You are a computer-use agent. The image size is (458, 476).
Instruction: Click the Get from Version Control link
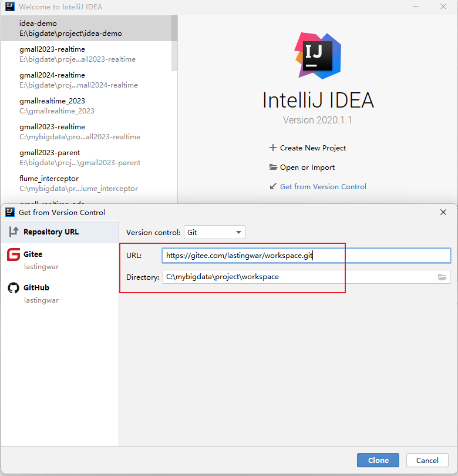coord(323,186)
